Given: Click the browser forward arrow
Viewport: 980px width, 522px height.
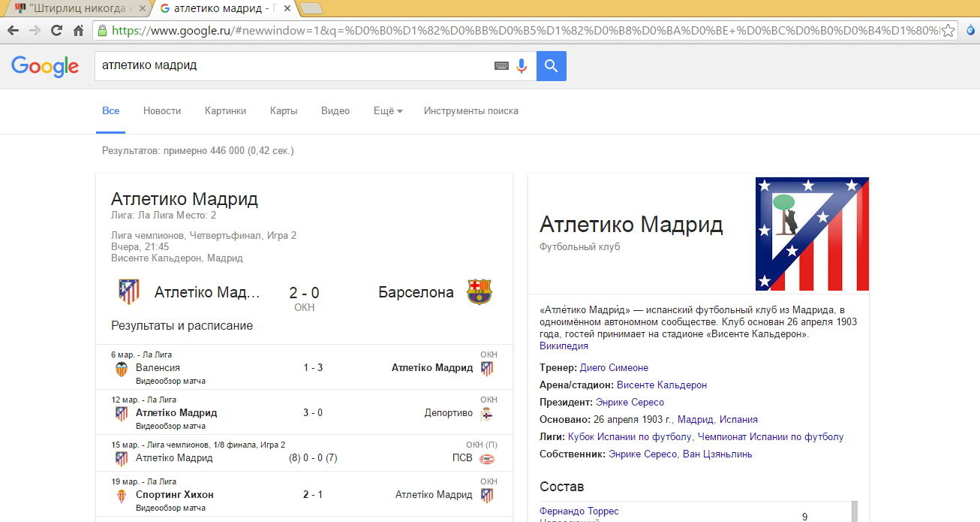Looking at the screenshot, I should pos(35,31).
